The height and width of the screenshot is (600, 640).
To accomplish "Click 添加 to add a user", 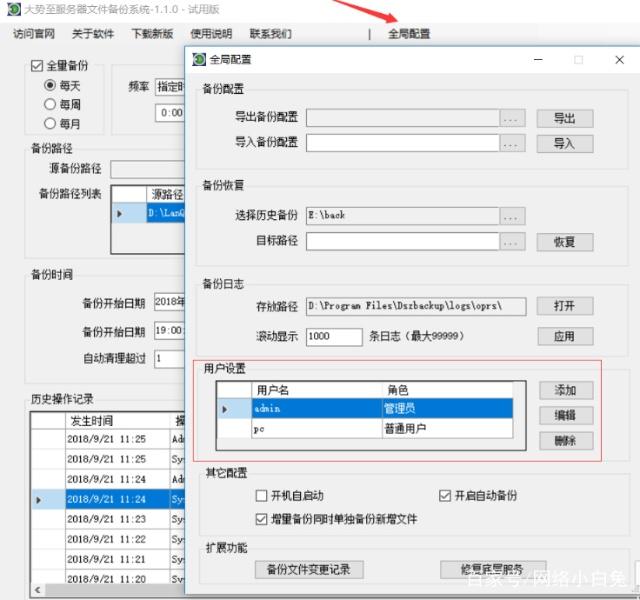I will pos(566,391).
